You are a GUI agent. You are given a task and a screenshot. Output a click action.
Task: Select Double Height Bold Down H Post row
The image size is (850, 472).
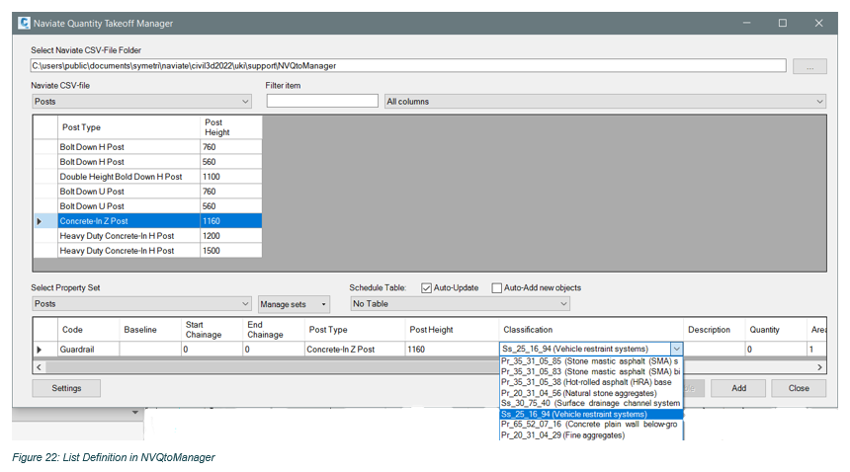[x=147, y=177]
